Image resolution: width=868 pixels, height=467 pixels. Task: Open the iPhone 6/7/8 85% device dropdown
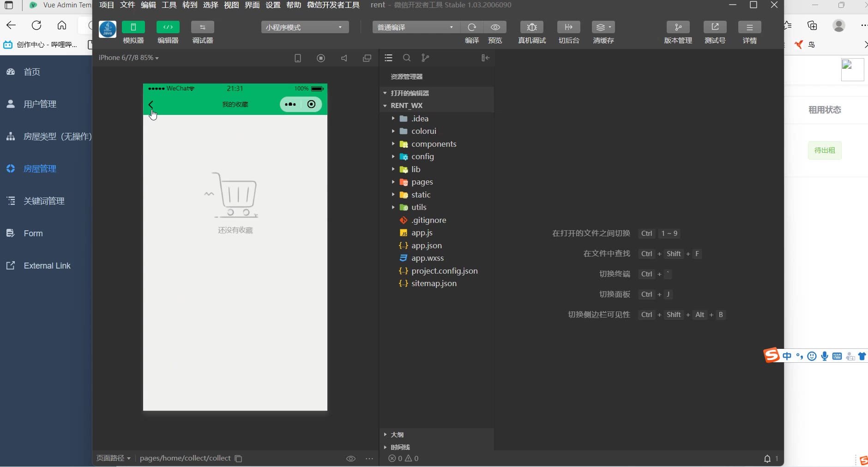point(129,58)
